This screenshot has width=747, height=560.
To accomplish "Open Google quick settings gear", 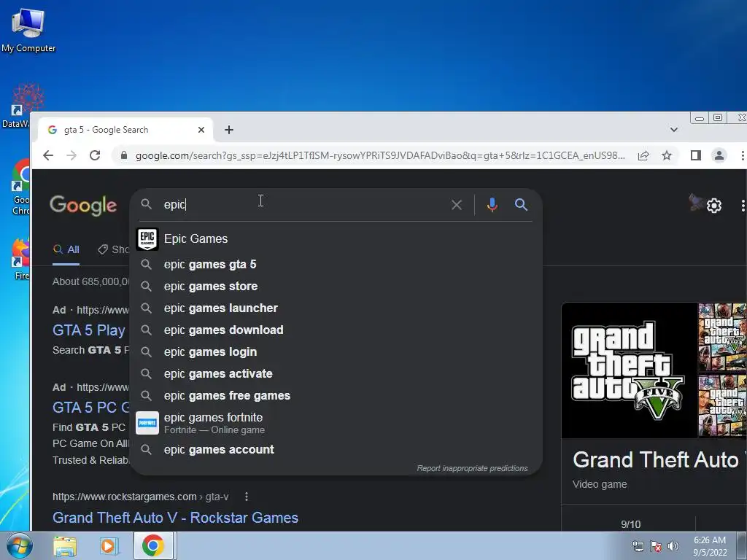I will (713, 206).
